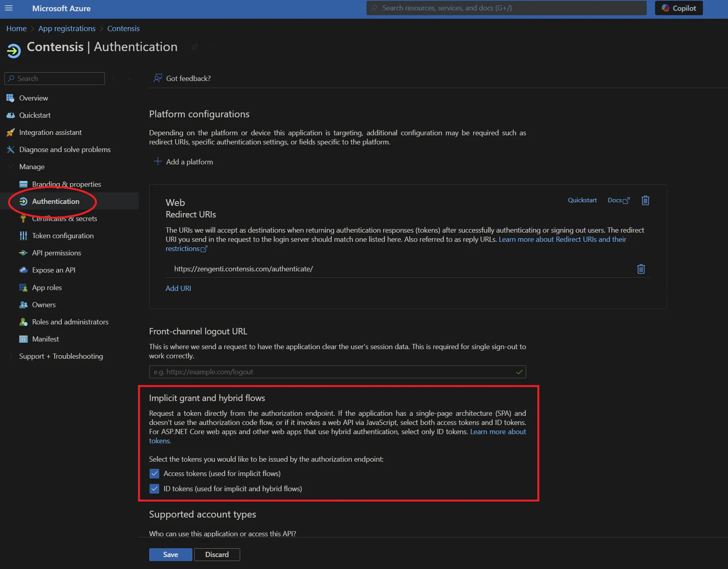Click Add URI link

178,288
